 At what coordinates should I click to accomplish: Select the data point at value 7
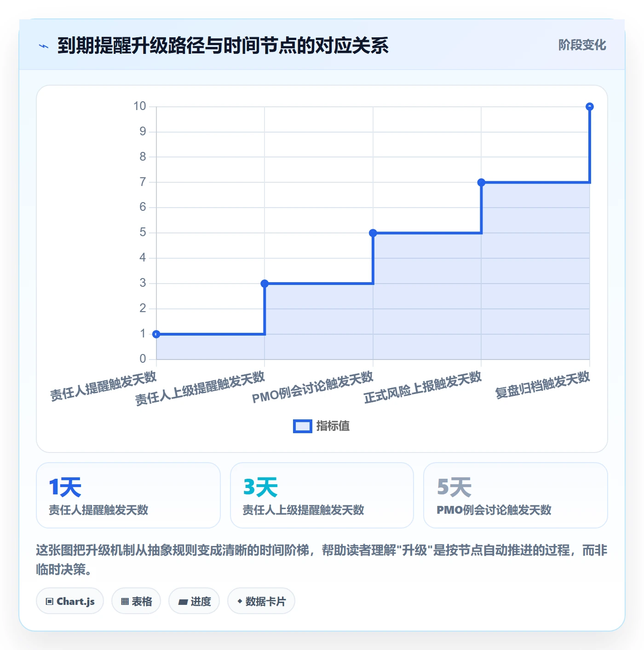click(x=481, y=182)
